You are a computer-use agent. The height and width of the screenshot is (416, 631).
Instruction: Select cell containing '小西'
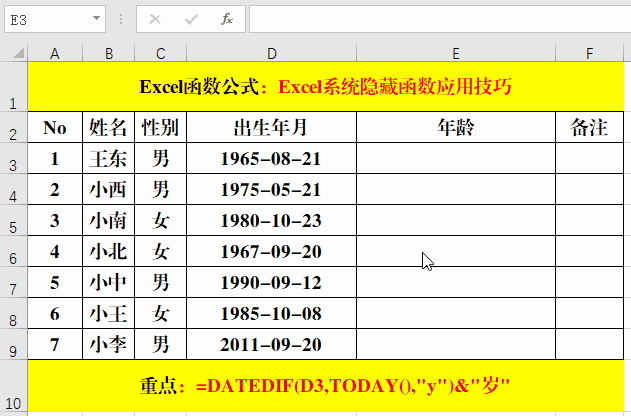[x=109, y=189]
